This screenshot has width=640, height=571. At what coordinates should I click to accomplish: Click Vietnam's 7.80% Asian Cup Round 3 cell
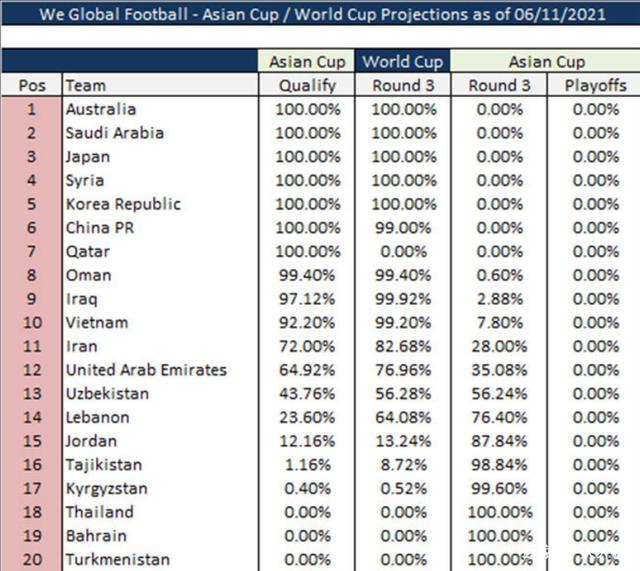(500, 323)
